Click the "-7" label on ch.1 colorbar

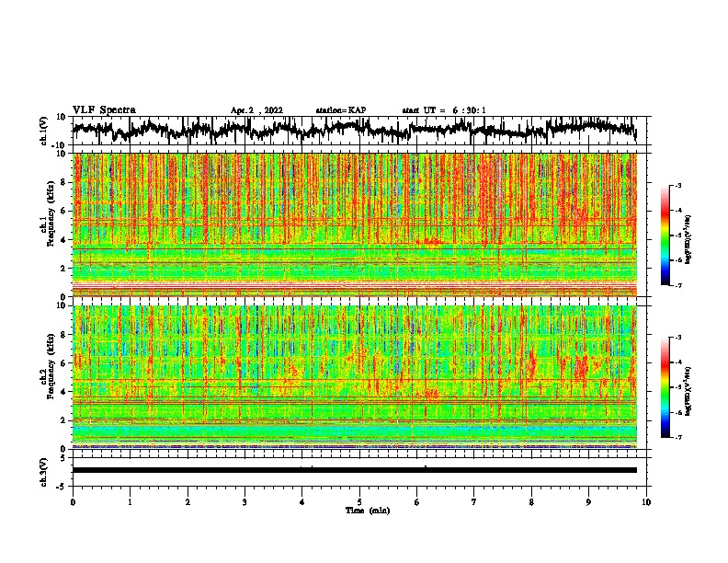click(677, 285)
